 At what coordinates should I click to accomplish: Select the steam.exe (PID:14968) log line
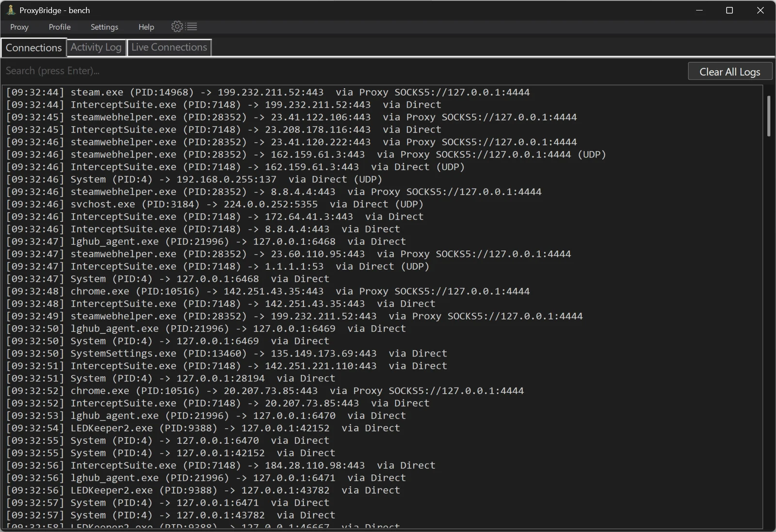(268, 92)
